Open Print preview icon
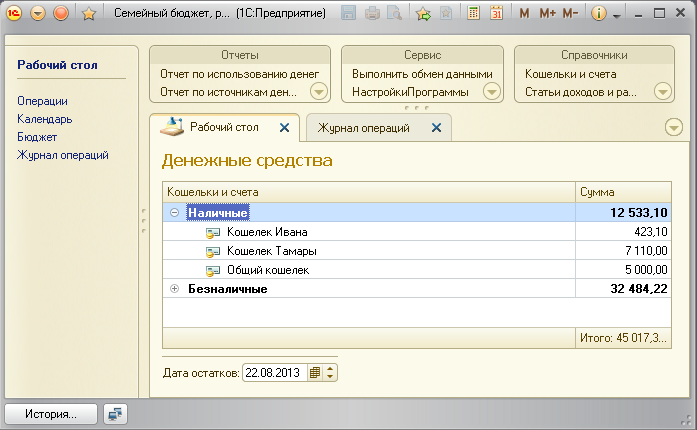The width and height of the screenshot is (697, 430). tap(394, 13)
